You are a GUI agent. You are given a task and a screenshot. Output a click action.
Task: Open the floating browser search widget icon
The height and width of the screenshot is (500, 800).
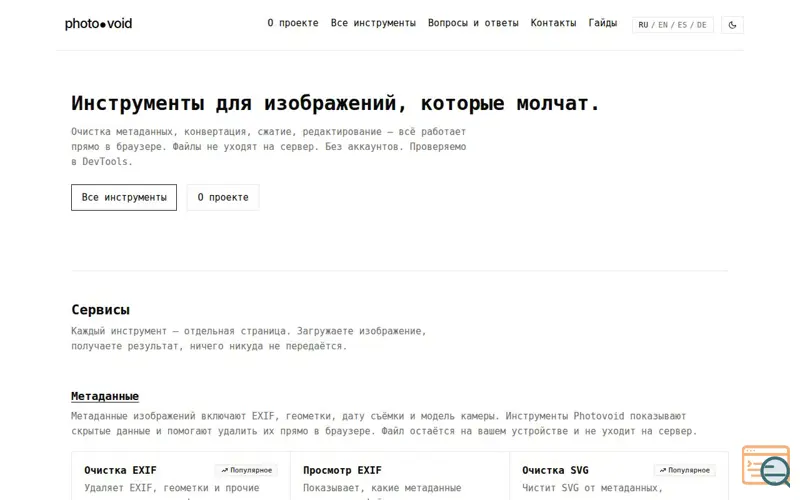(x=767, y=466)
